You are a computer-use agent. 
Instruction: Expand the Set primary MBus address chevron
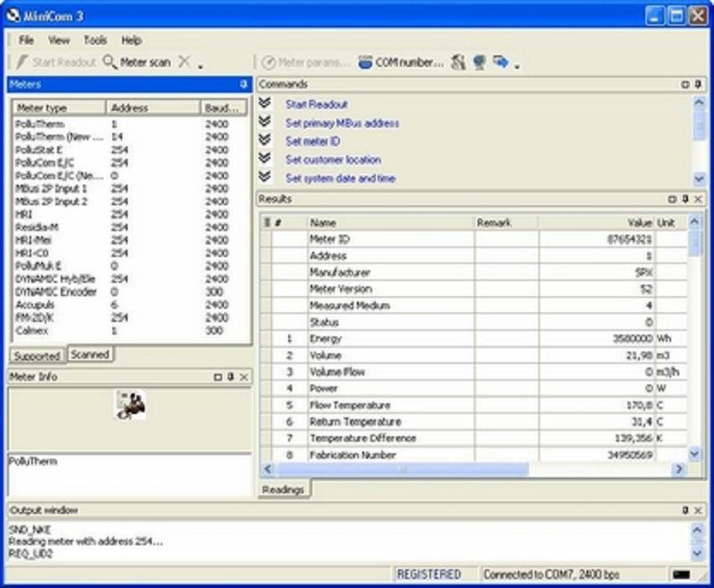265,122
